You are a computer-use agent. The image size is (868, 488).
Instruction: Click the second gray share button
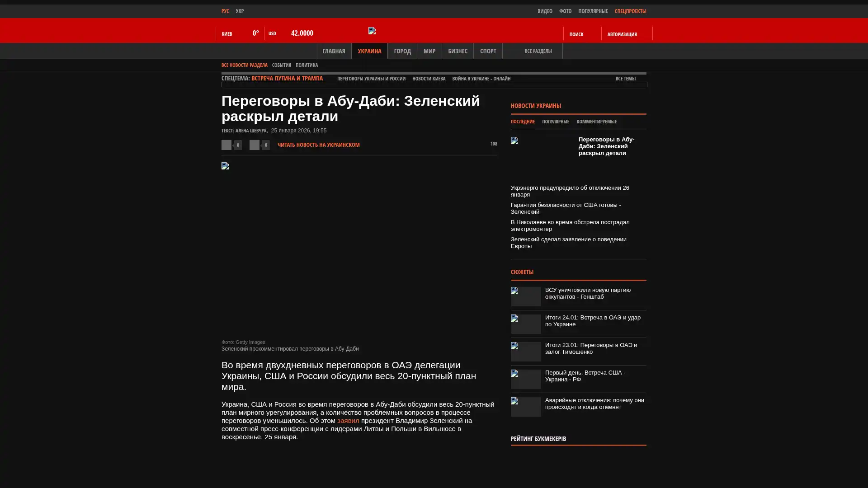[x=255, y=145]
